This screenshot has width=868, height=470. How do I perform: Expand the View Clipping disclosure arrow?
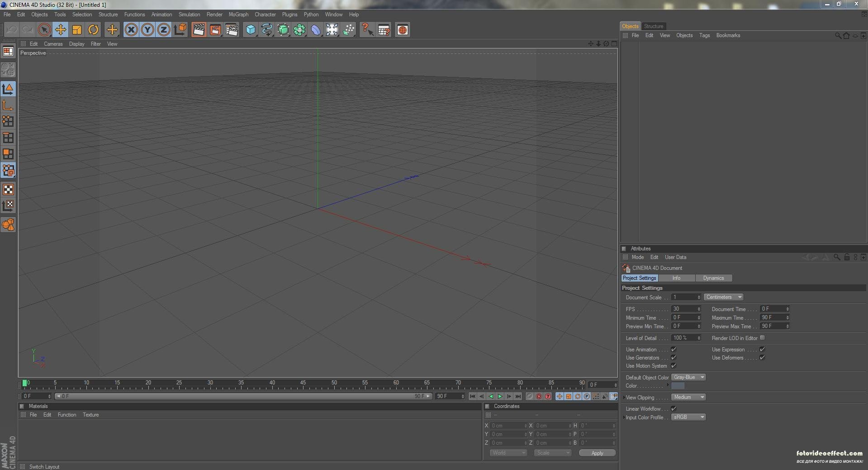point(624,398)
